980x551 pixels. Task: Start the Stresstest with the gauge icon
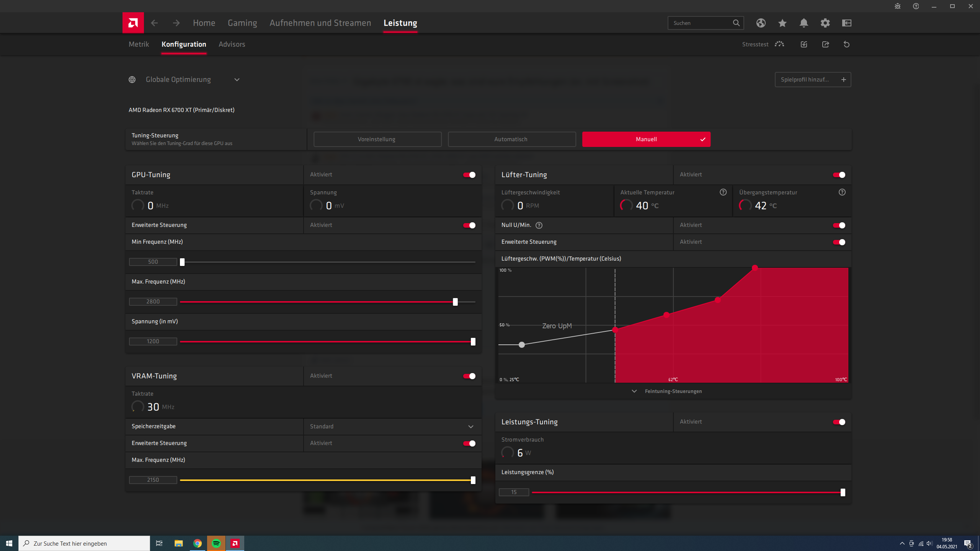[779, 44]
